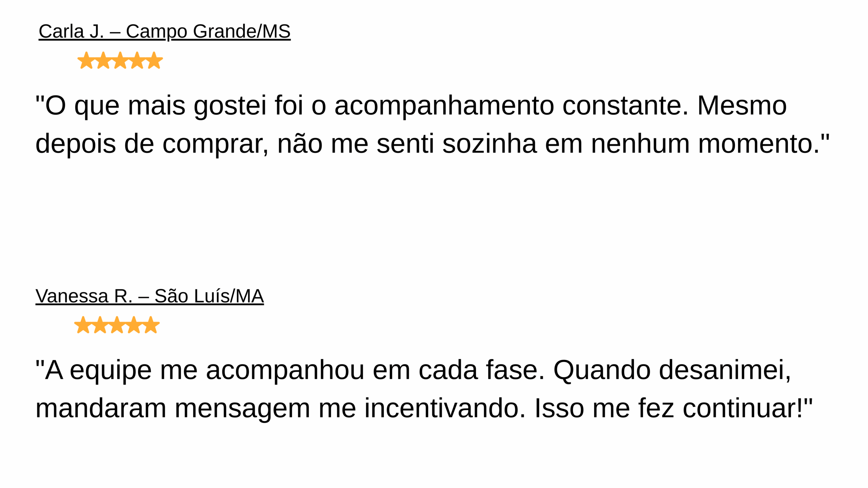Click the fourth star of Carla's rating
This screenshot has width=868, height=488.
coord(137,60)
